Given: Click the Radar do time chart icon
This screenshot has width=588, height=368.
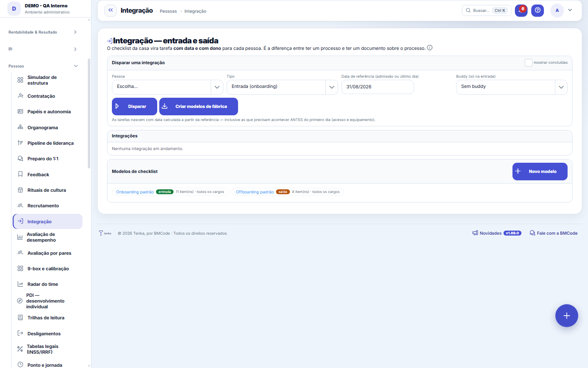Looking at the screenshot, I should (x=20, y=284).
